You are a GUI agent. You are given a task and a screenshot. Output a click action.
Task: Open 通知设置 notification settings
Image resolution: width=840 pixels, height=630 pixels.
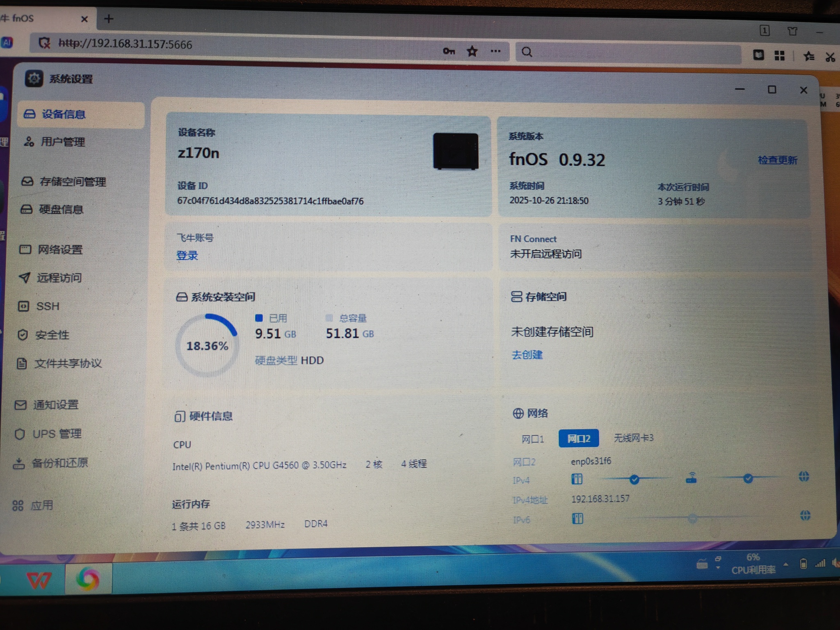pos(55,405)
